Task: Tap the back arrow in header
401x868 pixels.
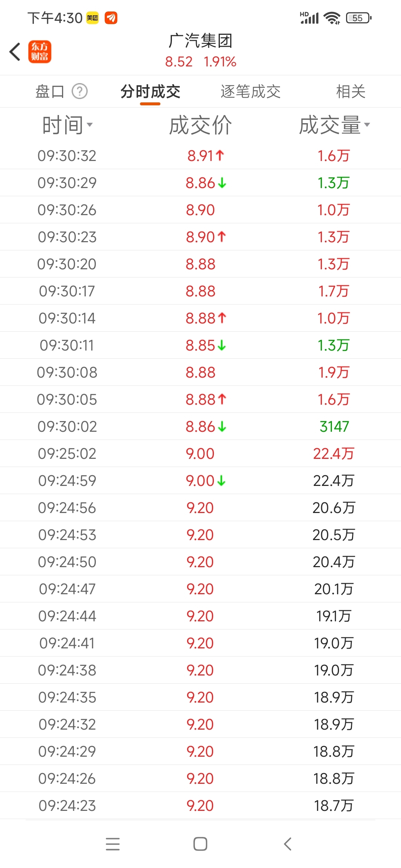Action: click(15, 52)
